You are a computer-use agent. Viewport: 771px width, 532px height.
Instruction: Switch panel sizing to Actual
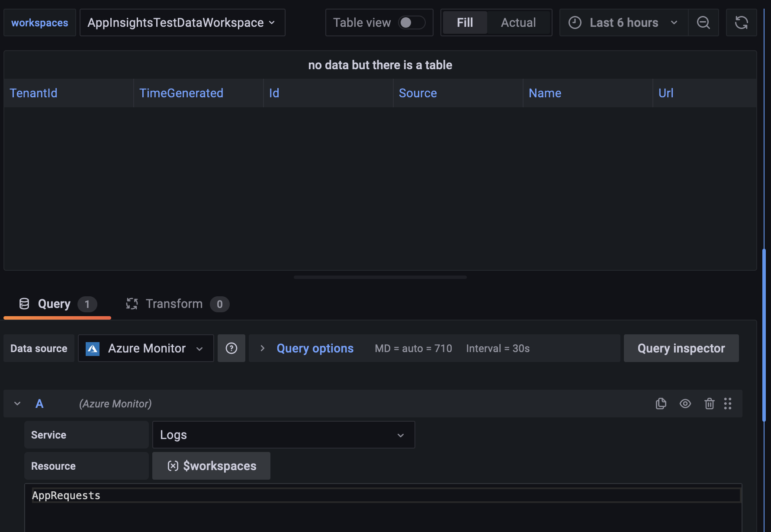518,22
